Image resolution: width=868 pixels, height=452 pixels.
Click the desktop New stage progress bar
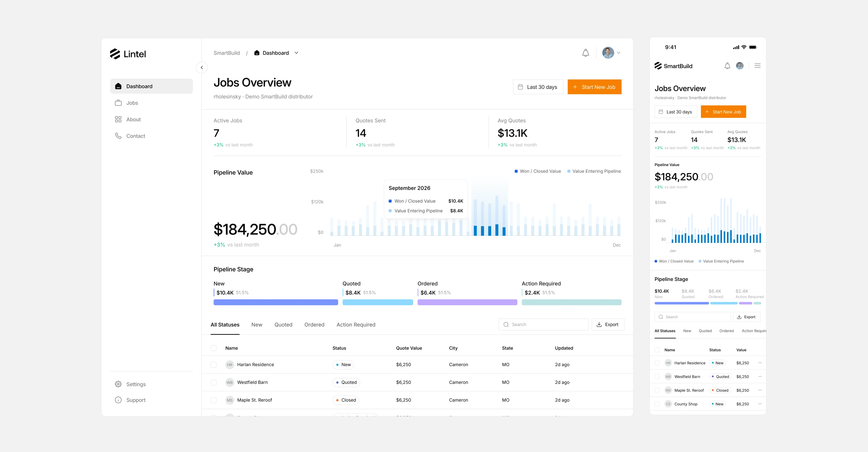pyautogui.click(x=276, y=302)
